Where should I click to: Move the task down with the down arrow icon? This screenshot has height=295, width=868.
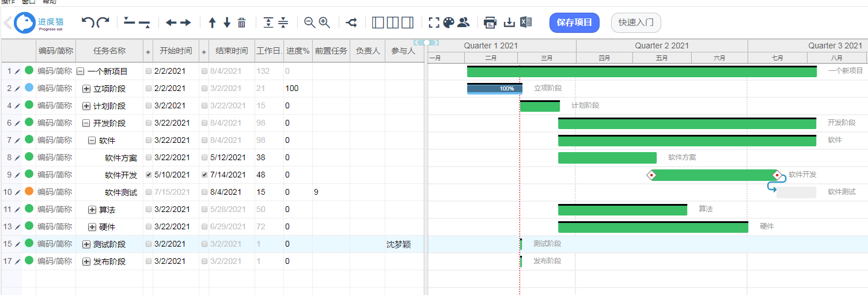tap(227, 22)
